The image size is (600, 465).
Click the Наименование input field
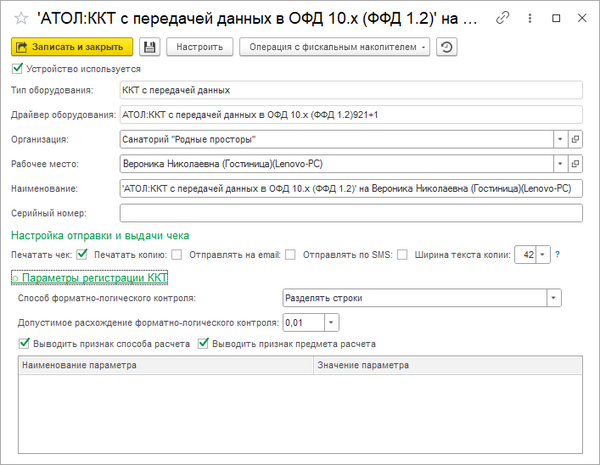(351, 188)
